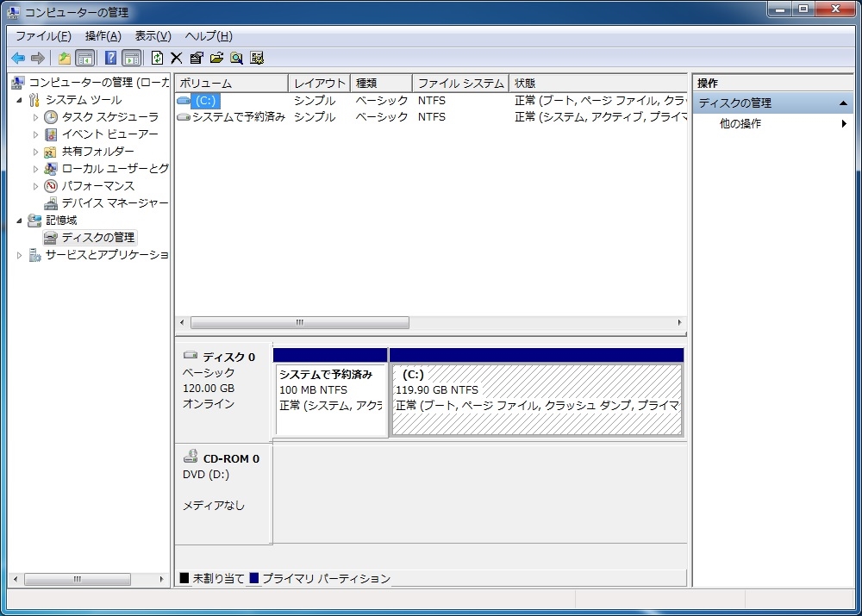862x616 pixels.
Task: Collapse the 記憶域 tree node
Action: (x=19, y=221)
